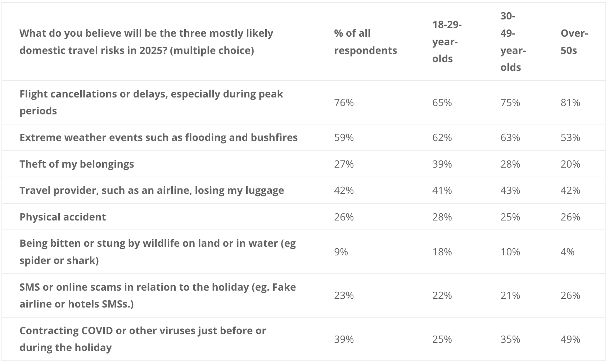Select the 'Flight cancellations or delays' row label
The width and height of the screenshot is (609, 364).
tap(151, 103)
